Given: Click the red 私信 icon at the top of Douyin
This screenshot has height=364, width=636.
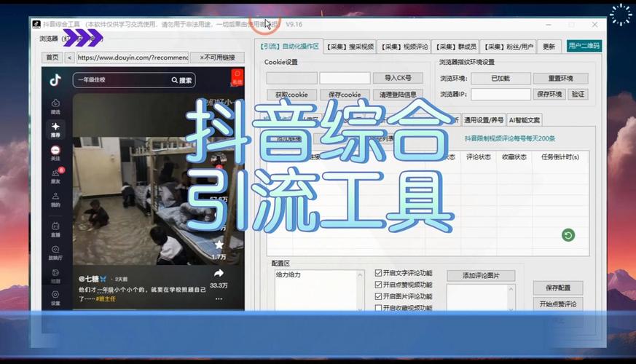Looking at the screenshot, I should click(x=237, y=77).
